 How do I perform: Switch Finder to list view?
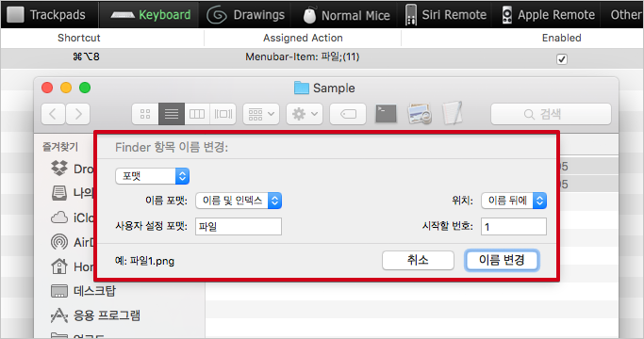point(172,114)
